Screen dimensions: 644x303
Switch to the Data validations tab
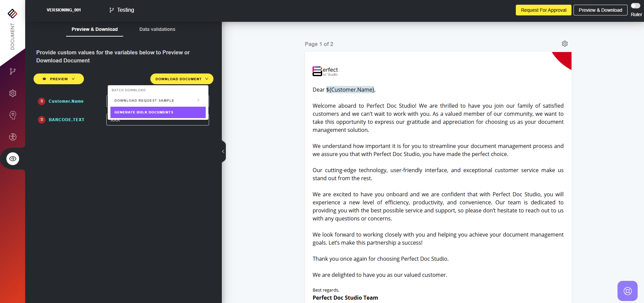point(157,29)
